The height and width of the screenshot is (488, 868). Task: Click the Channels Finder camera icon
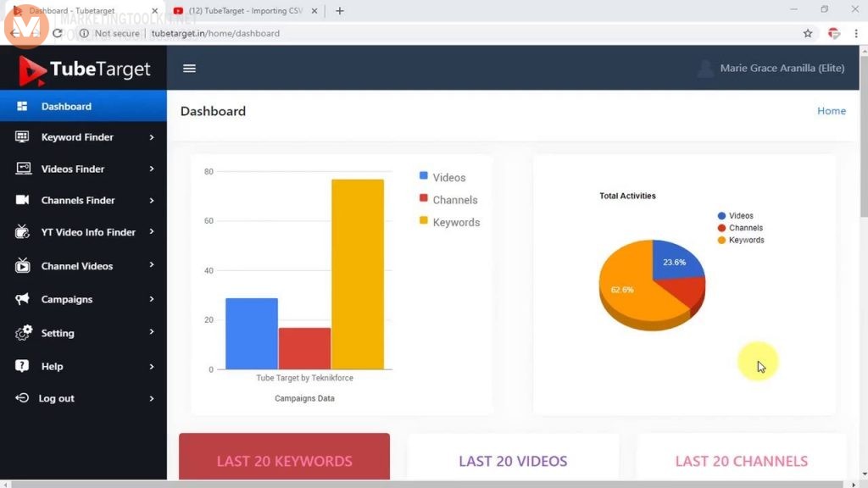(20, 201)
